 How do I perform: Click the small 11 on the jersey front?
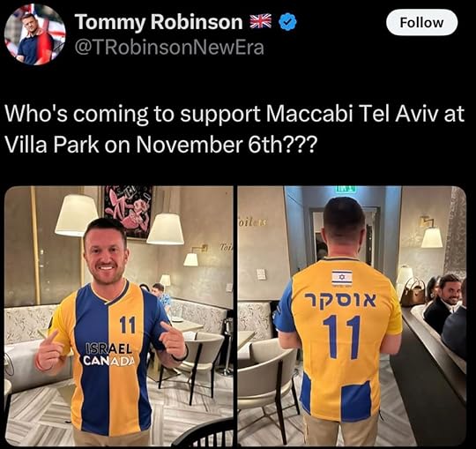(127, 325)
